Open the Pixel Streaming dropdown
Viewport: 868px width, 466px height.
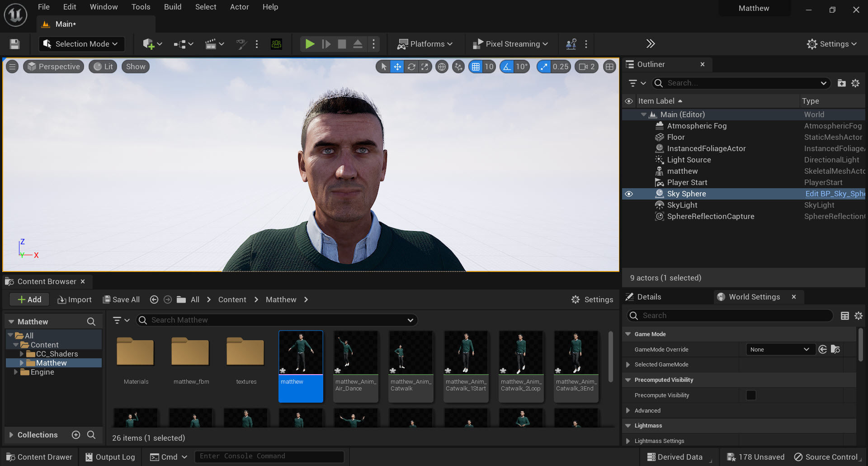[510, 44]
